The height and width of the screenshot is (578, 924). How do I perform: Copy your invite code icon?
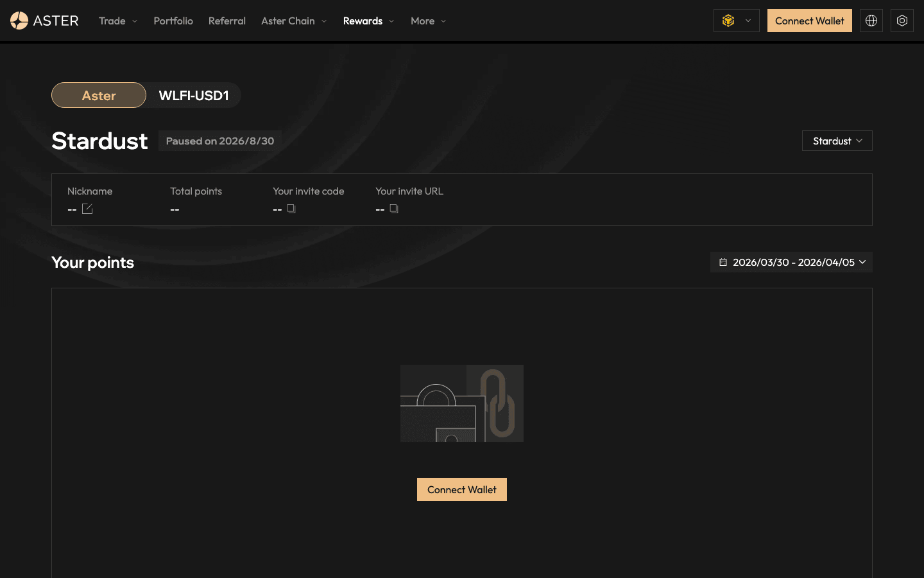tap(291, 209)
